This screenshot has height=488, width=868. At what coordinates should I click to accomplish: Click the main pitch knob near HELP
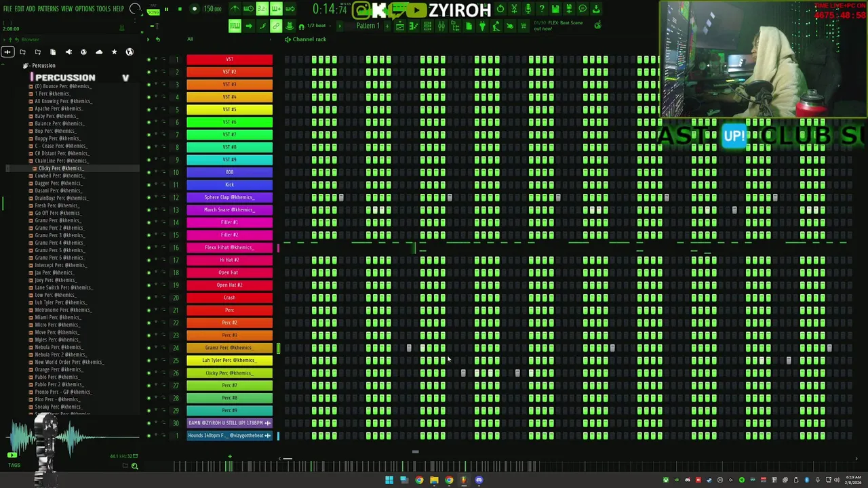tap(135, 9)
